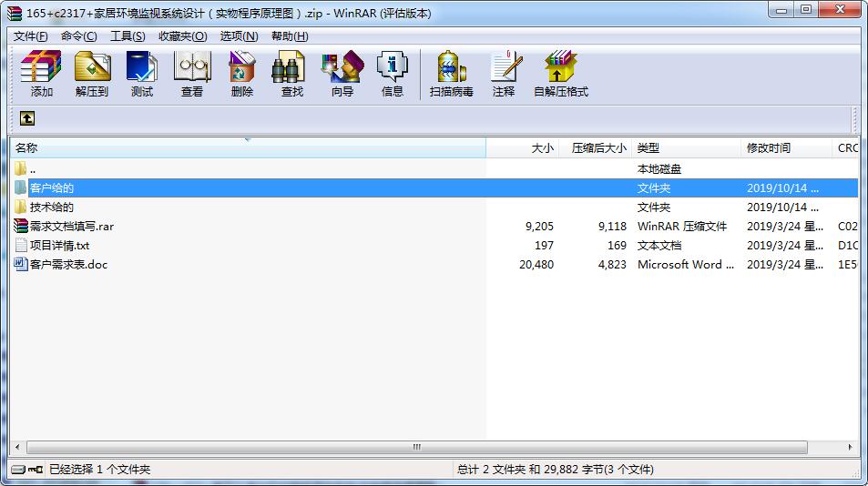Click the 自解压格式 (SFX) icon
Image resolution: width=868 pixels, height=486 pixels.
(561, 74)
